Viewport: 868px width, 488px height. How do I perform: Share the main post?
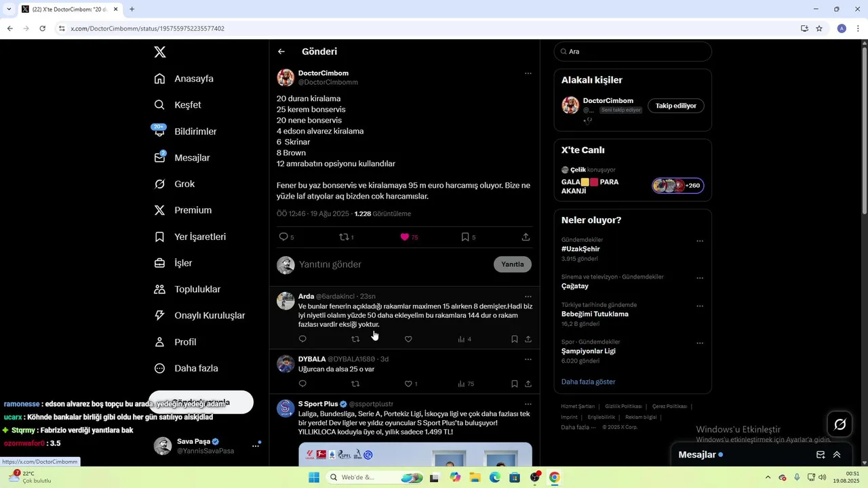(526, 237)
